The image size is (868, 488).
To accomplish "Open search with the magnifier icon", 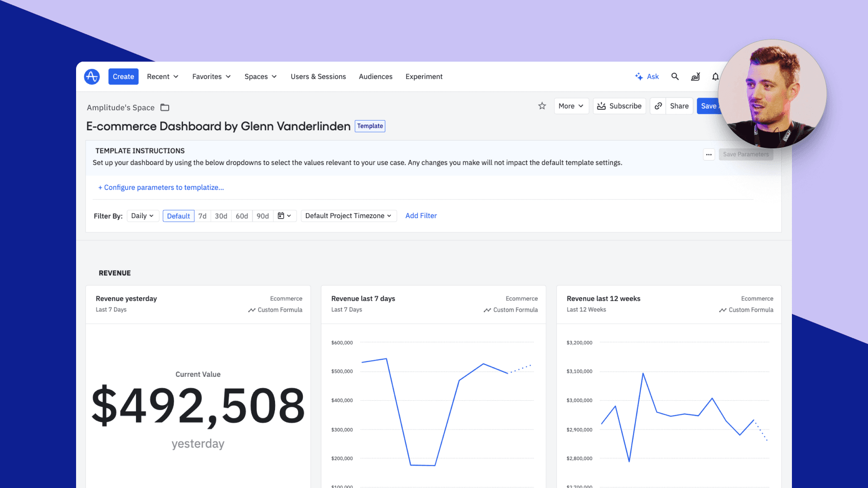I will click(x=675, y=77).
